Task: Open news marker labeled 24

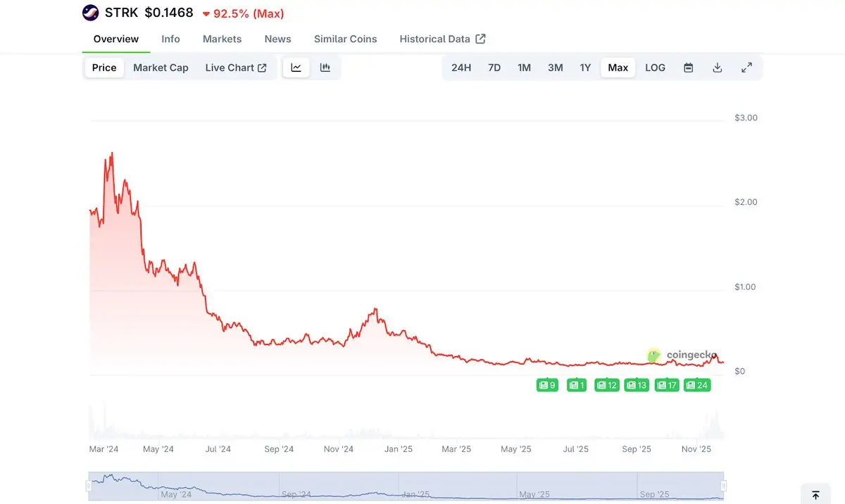Action: pyautogui.click(x=697, y=385)
